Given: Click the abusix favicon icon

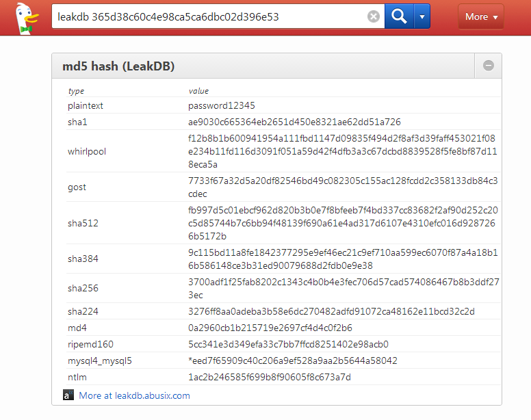Looking at the screenshot, I should click(68, 395).
